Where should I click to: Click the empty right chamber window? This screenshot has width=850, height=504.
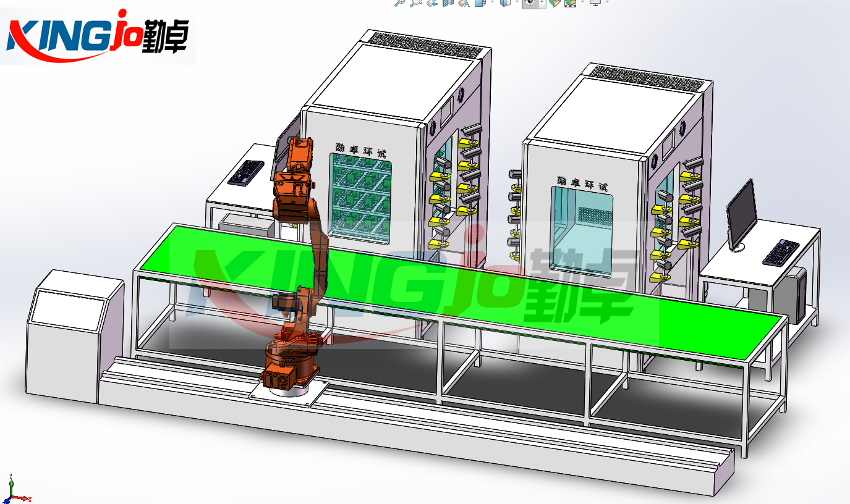coord(582,233)
